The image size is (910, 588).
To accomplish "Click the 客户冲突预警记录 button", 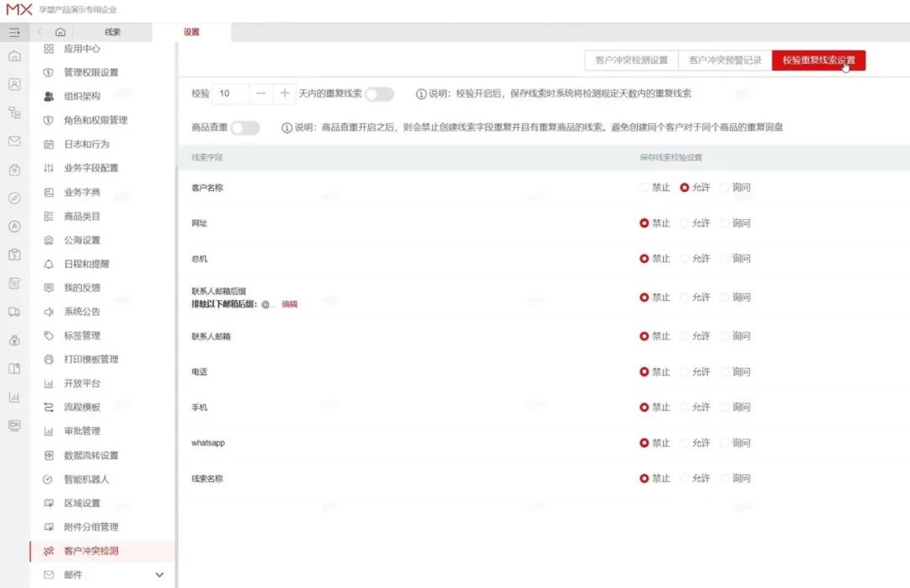I will click(723, 60).
